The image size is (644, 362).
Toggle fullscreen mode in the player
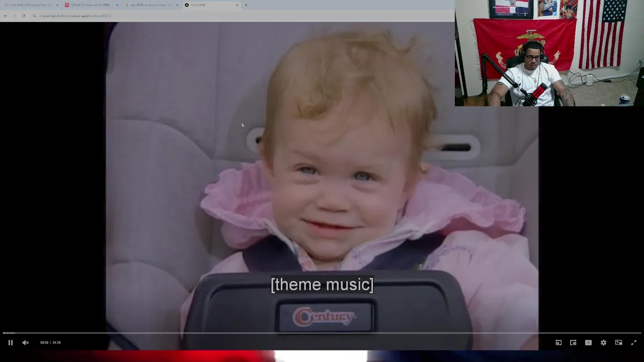633,342
